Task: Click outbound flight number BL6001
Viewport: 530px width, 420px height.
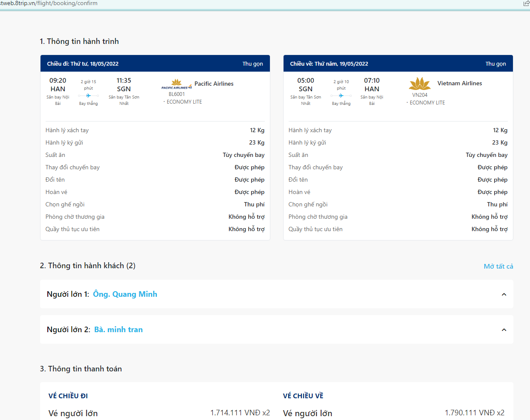Action: 177,94
